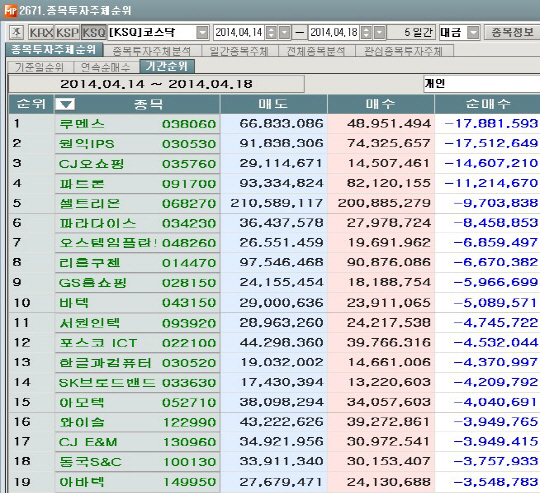
Task: Click the 매도 column header
Action: pyautogui.click(x=273, y=104)
